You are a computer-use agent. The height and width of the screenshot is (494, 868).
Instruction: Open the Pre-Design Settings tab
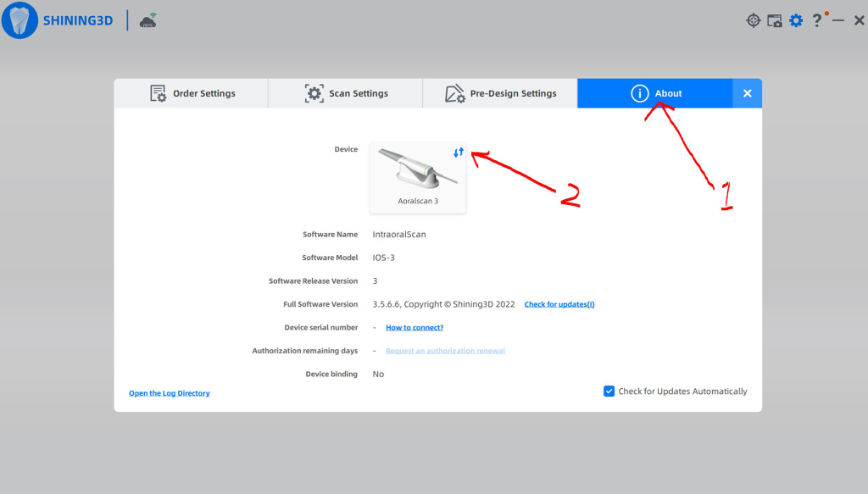(x=500, y=93)
